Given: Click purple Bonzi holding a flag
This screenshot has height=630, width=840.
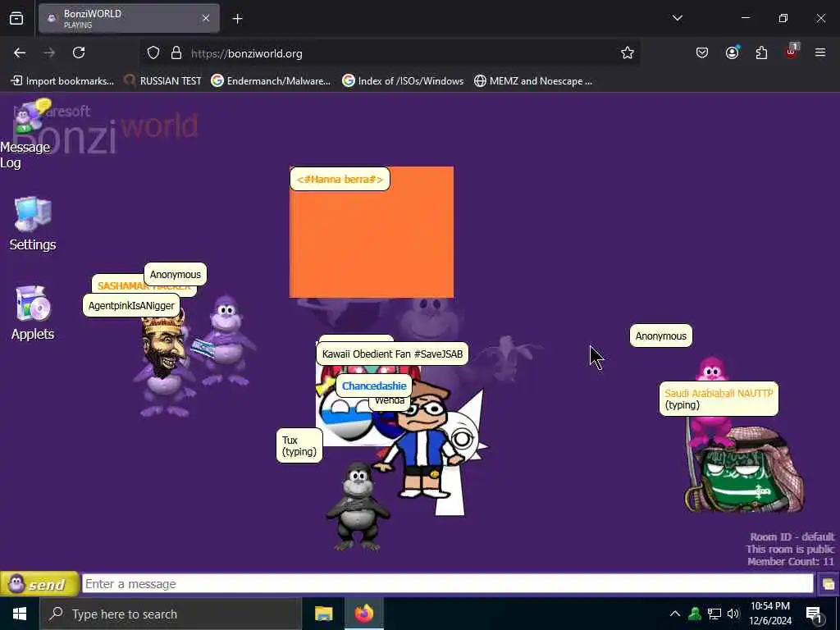Looking at the screenshot, I should click(225, 340).
